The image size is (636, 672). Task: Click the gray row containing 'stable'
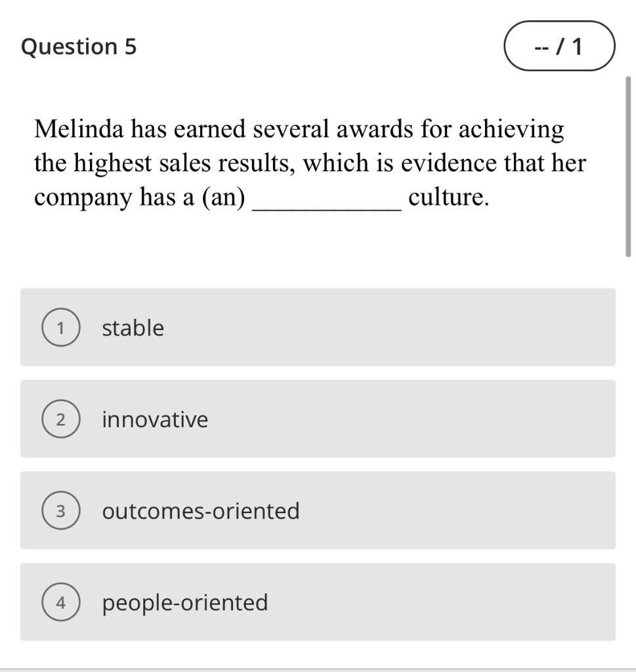point(318,328)
